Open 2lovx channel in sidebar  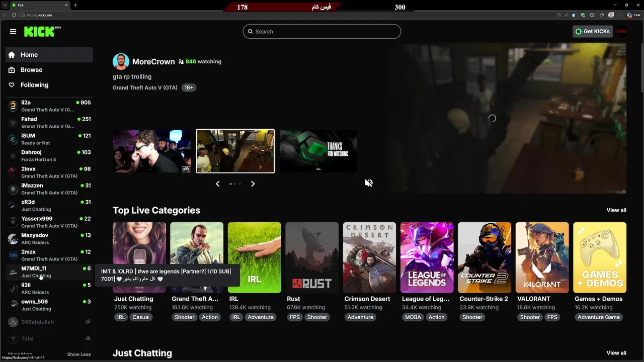tap(49, 172)
